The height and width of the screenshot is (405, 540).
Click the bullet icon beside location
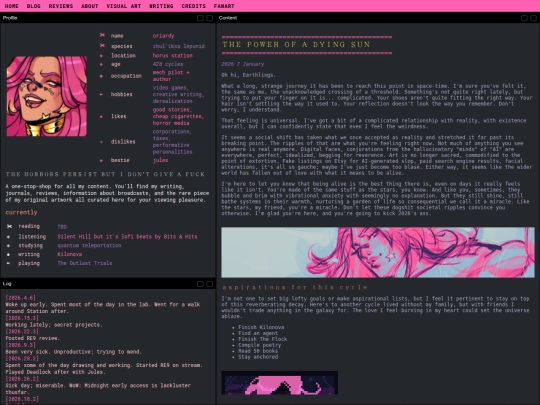click(x=101, y=55)
